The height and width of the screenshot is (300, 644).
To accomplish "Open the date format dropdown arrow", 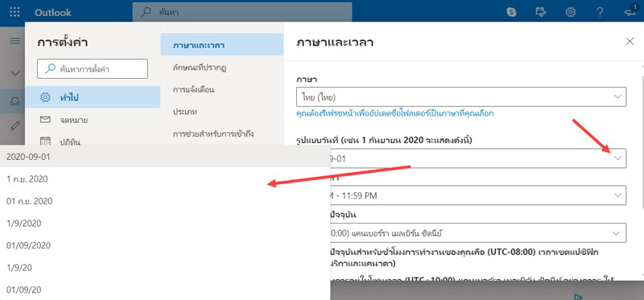I will [617, 158].
